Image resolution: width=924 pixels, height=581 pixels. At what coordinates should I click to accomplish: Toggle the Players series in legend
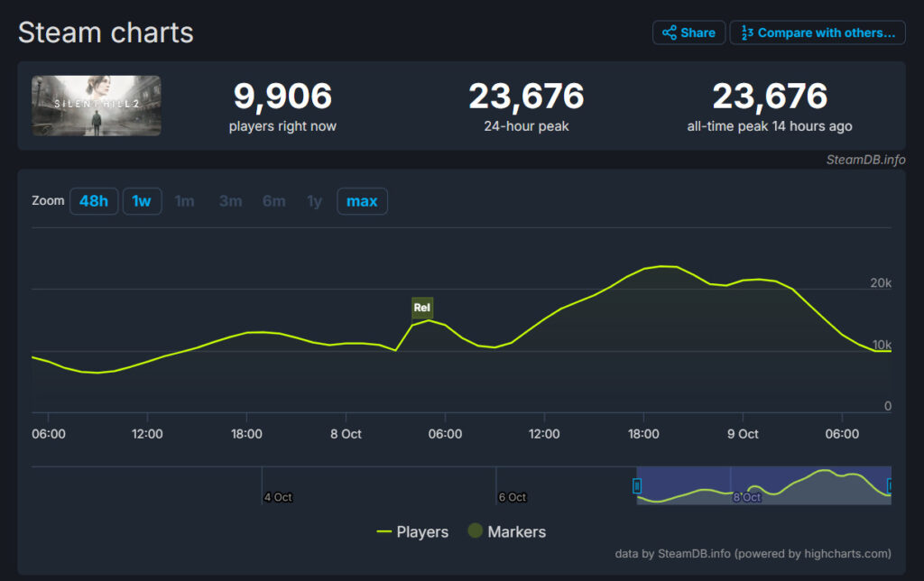point(412,531)
